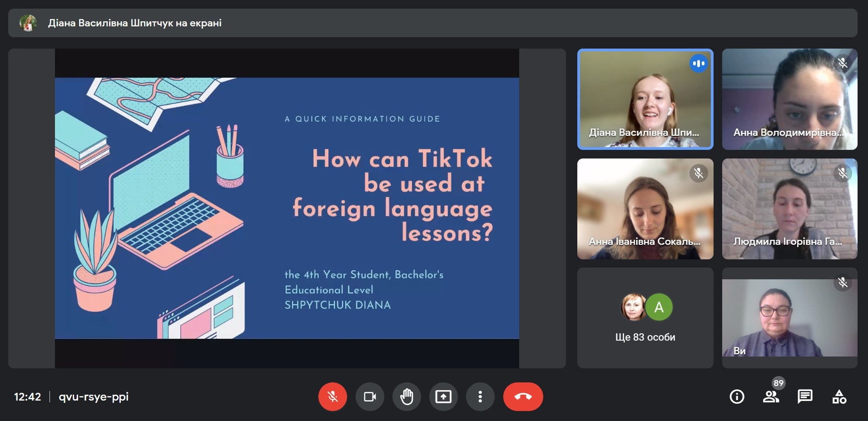Open the Activities shapes icon
The width and height of the screenshot is (868, 421).
point(839,396)
